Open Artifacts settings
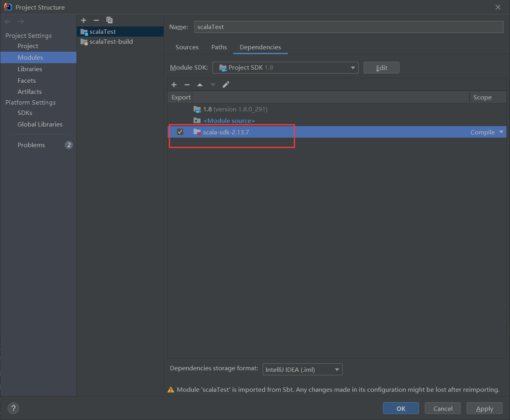 pyautogui.click(x=29, y=91)
